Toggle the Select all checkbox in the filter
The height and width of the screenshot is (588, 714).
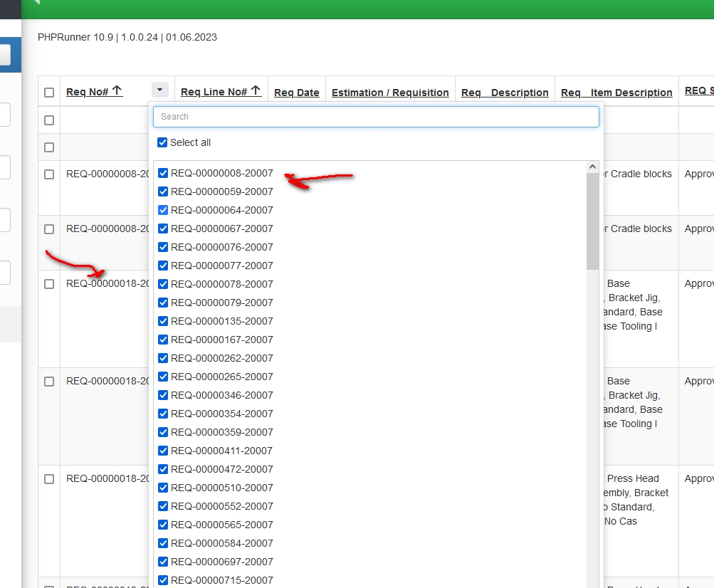[162, 142]
